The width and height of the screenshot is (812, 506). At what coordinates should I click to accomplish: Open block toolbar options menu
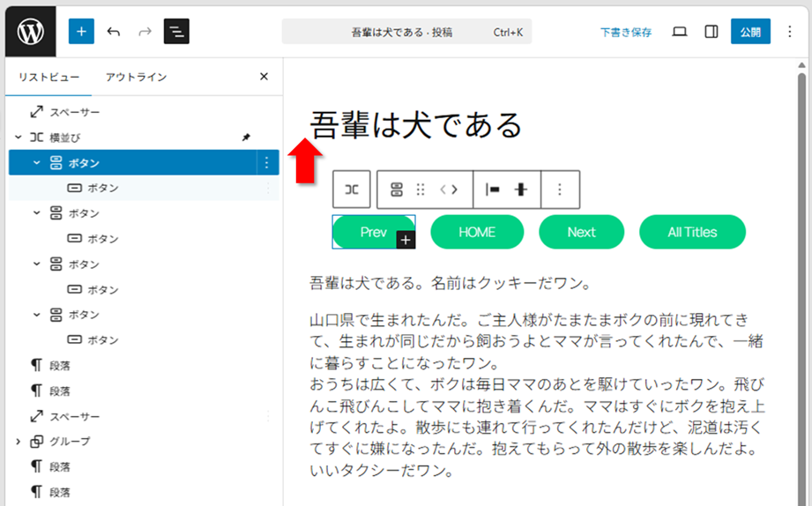560,190
